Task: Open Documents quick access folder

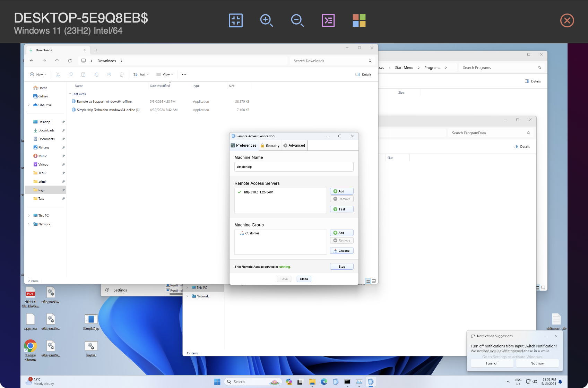Action: tap(44, 139)
